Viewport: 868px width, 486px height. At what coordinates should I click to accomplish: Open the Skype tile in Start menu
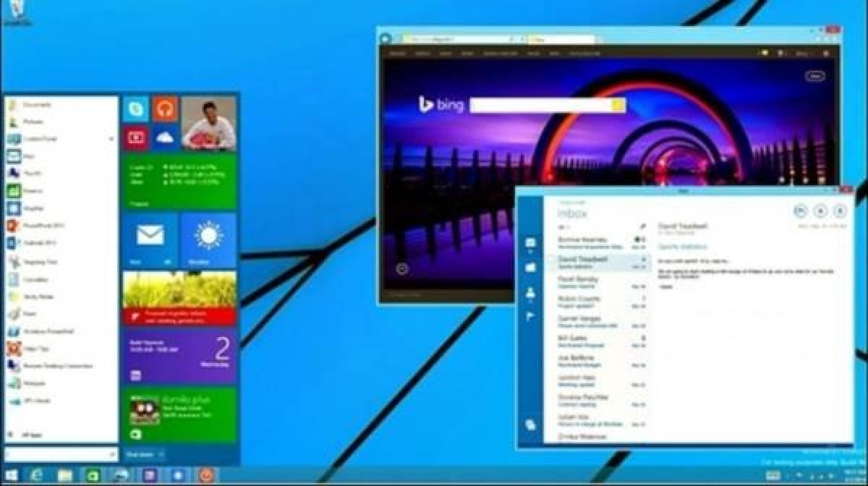point(136,109)
